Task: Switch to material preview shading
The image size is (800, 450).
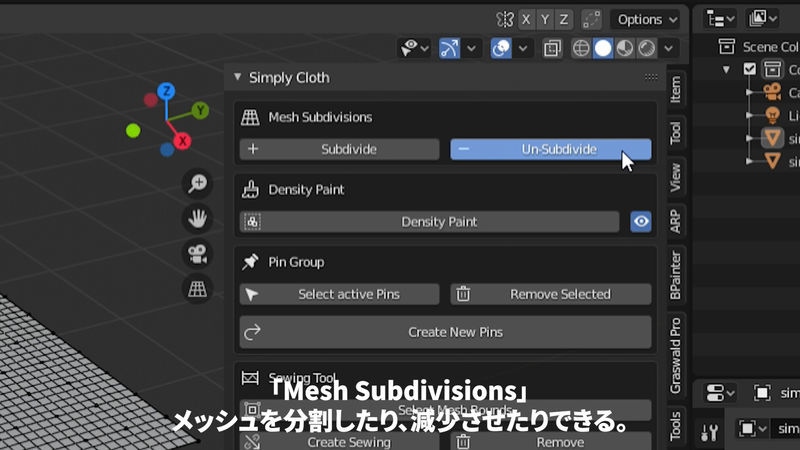Action: (625, 48)
